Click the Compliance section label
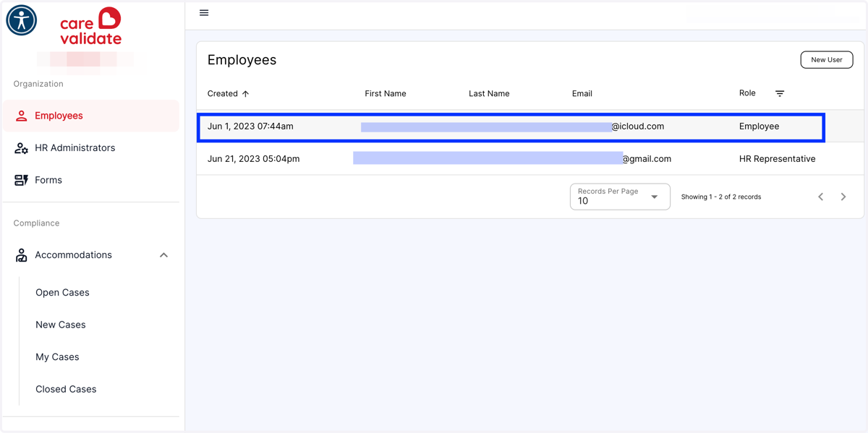The height and width of the screenshot is (433, 868). click(x=36, y=223)
